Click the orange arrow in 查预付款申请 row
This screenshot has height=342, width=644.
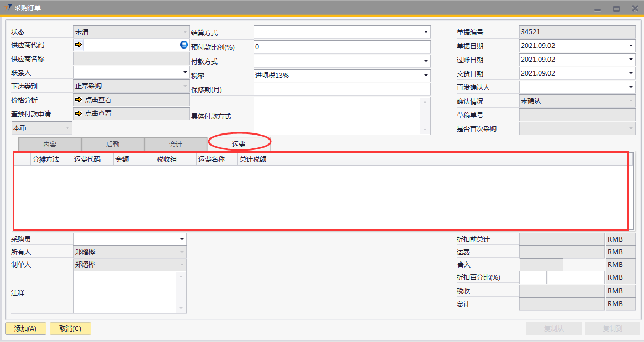(78, 114)
